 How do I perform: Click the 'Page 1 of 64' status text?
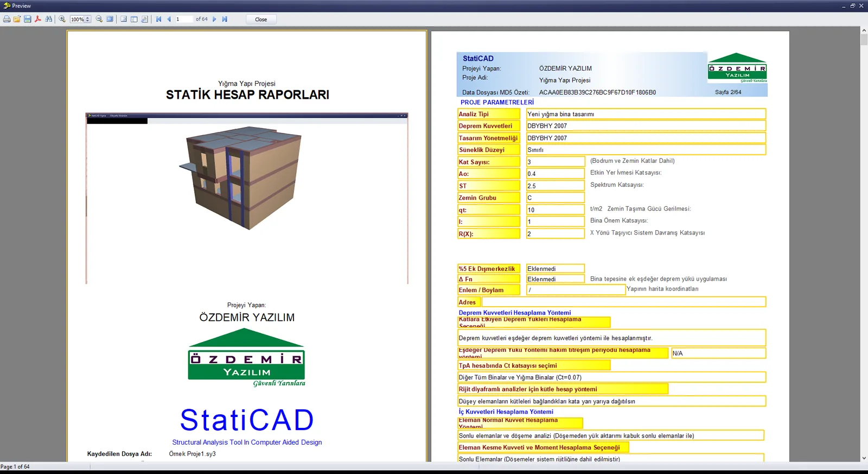pyautogui.click(x=15, y=467)
